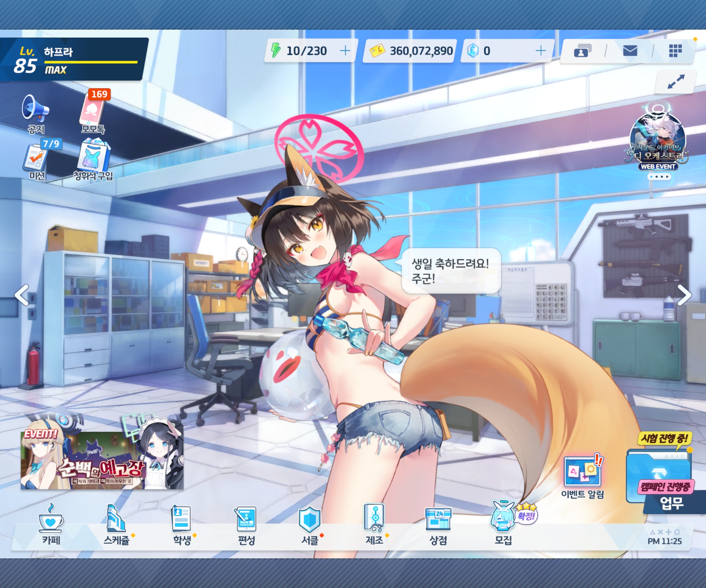Open the 서클 club shield icon
Screen dimensions: 706x588
310,525
